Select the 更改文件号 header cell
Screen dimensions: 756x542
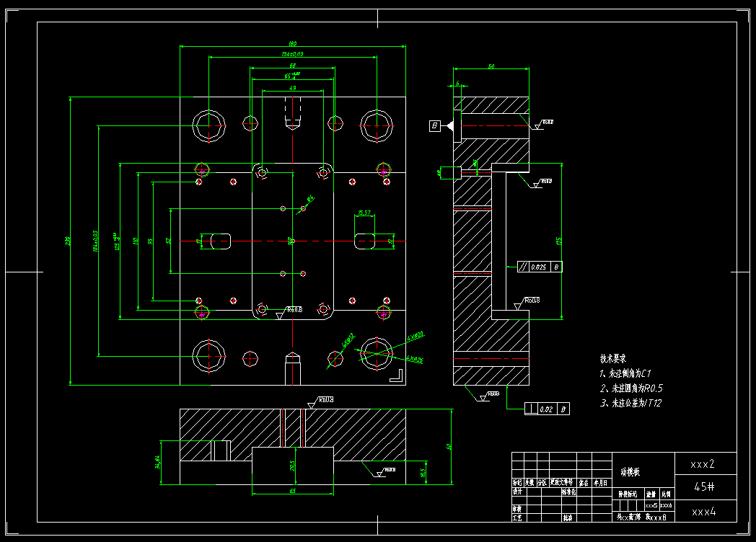tap(562, 482)
